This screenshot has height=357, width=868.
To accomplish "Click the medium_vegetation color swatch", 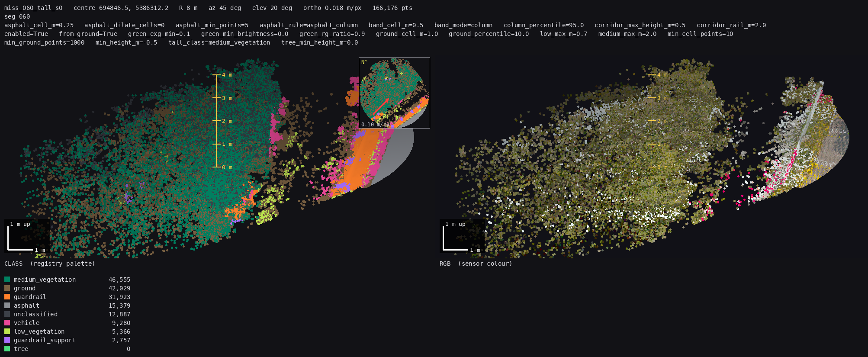I will (7, 280).
